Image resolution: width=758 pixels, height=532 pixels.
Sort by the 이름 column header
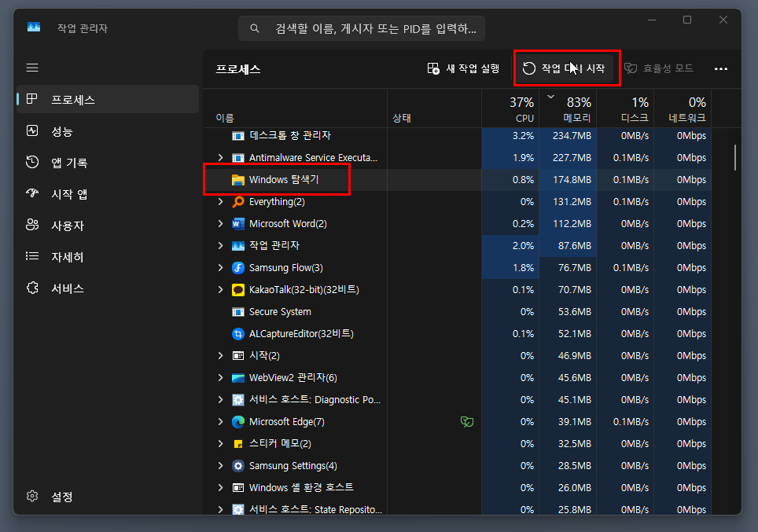coord(295,108)
